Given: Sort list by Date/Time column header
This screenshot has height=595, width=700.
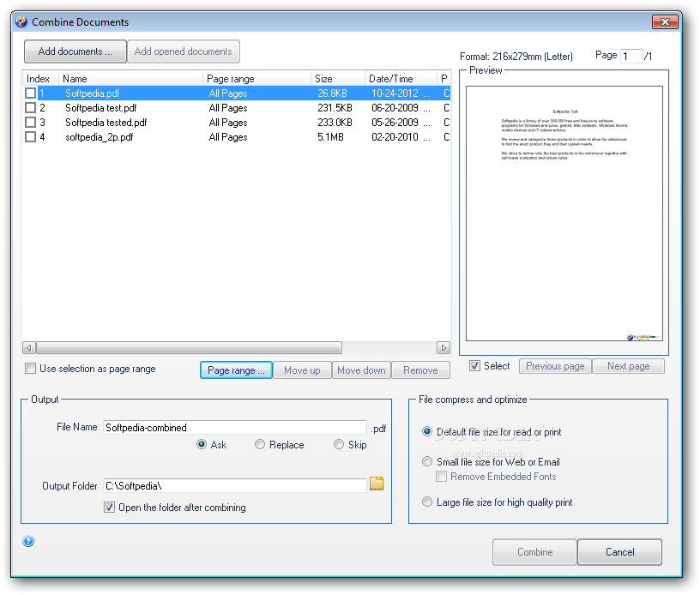Looking at the screenshot, I should 401,79.
